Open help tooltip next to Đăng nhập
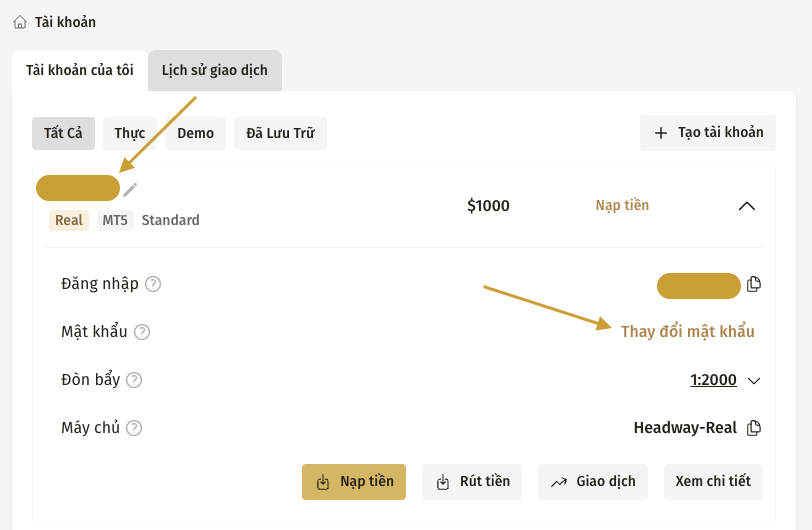This screenshot has height=530, width=812. [x=153, y=284]
